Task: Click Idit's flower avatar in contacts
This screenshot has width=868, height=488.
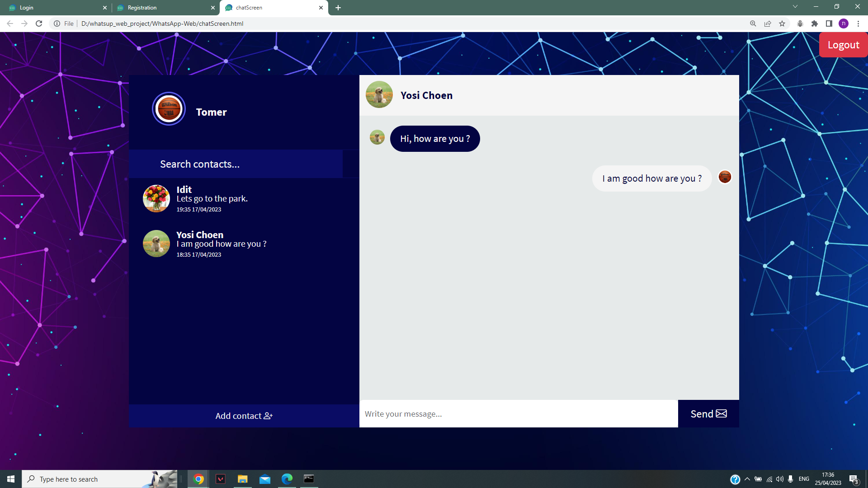Action: coord(156,198)
